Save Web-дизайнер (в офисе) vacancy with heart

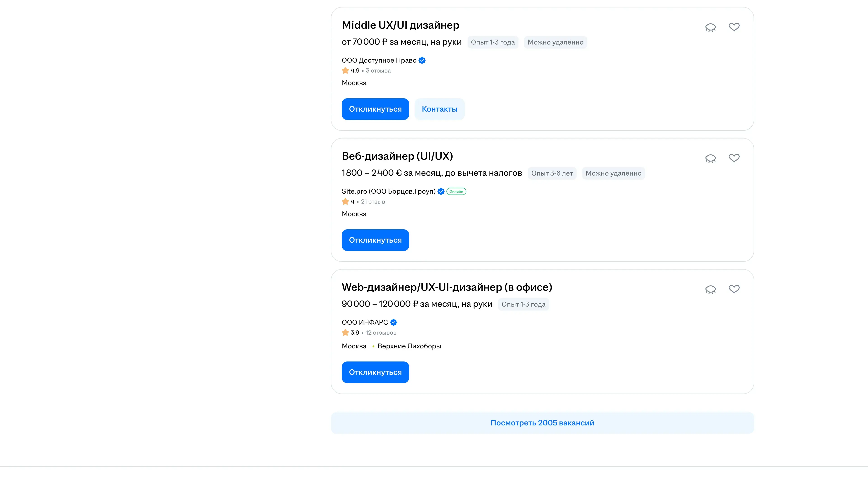pos(734,289)
